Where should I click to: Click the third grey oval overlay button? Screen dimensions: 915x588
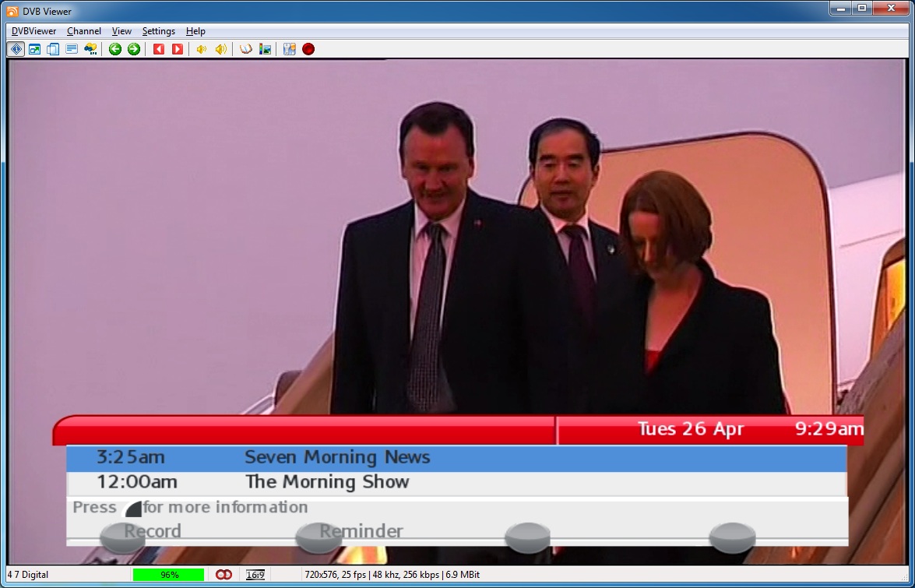527,538
